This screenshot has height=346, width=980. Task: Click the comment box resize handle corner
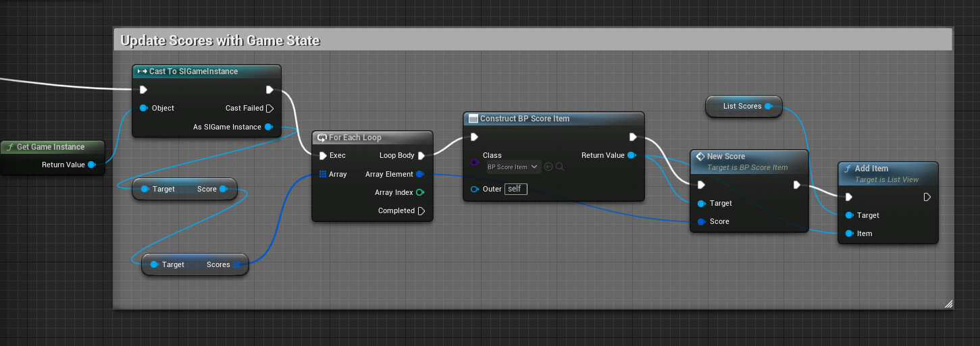pyautogui.click(x=948, y=304)
